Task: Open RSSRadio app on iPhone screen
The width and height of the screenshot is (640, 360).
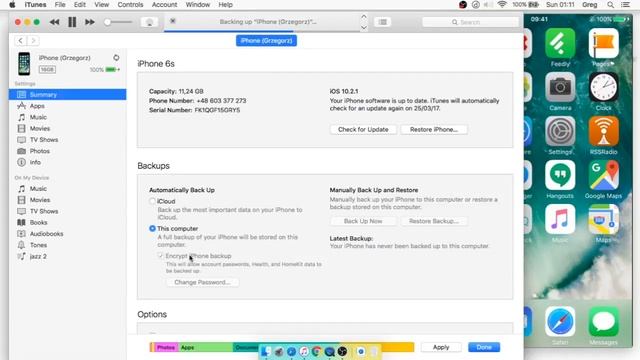Action: pyautogui.click(x=604, y=131)
